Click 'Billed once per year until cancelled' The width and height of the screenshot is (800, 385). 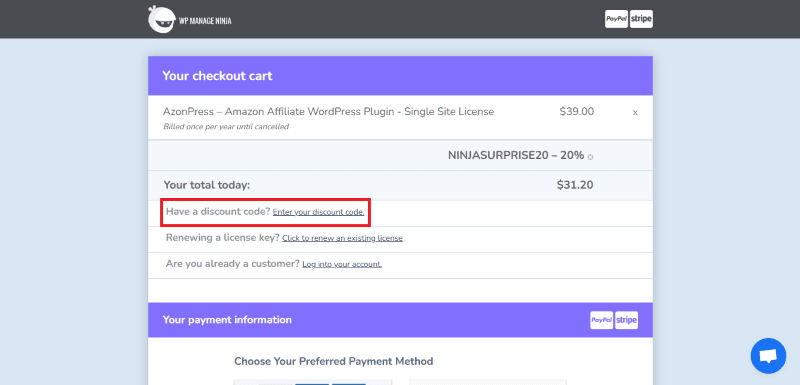pyautogui.click(x=226, y=126)
